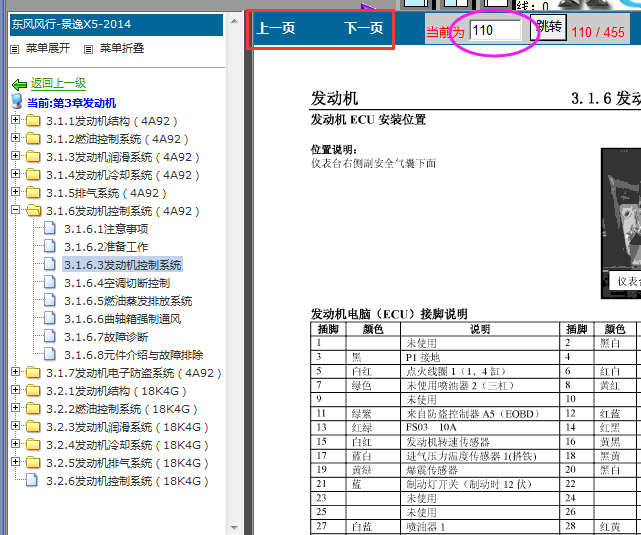Click folder icon of 3.1.5排气系统 (4A92)
Image resolution: width=641 pixels, height=535 pixels.
click(x=33, y=193)
